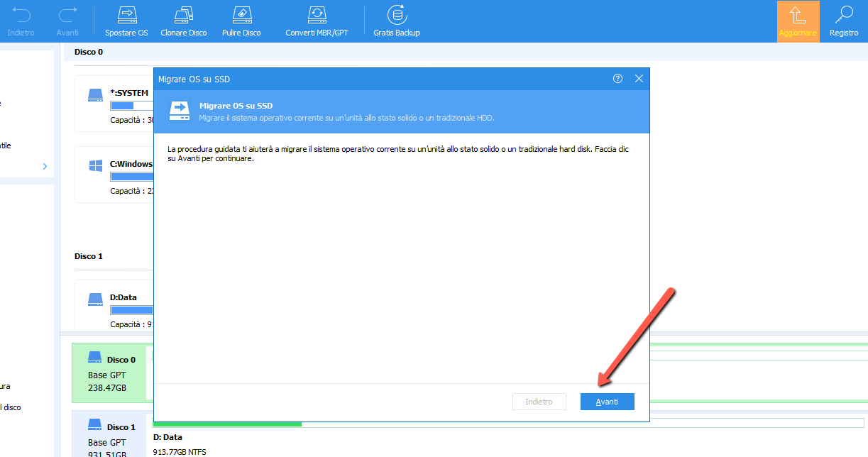Close the Migrare OS su SSD dialog

pos(639,79)
